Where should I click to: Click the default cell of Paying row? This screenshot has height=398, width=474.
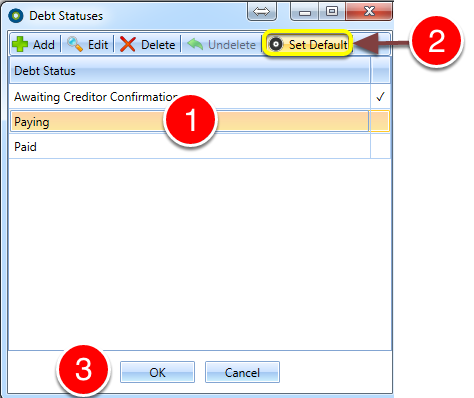click(x=380, y=121)
